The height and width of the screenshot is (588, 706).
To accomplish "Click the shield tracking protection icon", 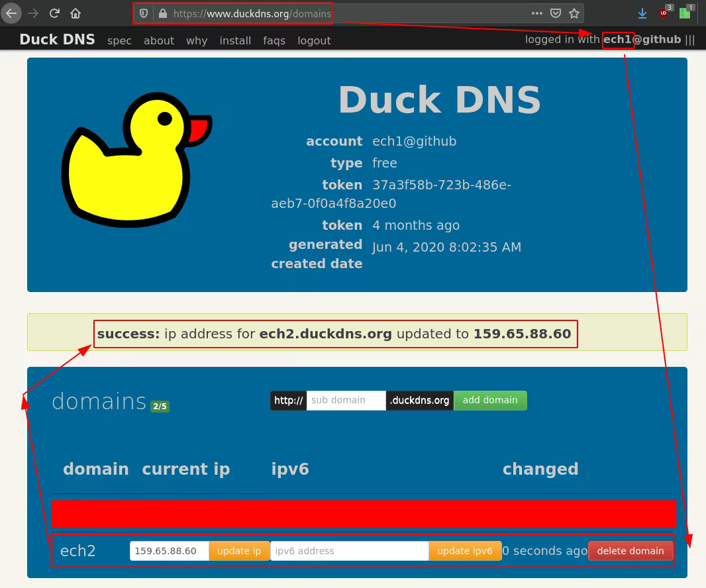I will pyautogui.click(x=144, y=13).
